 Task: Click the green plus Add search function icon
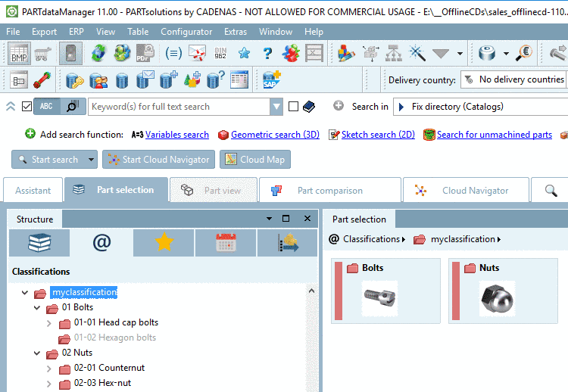click(x=30, y=134)
